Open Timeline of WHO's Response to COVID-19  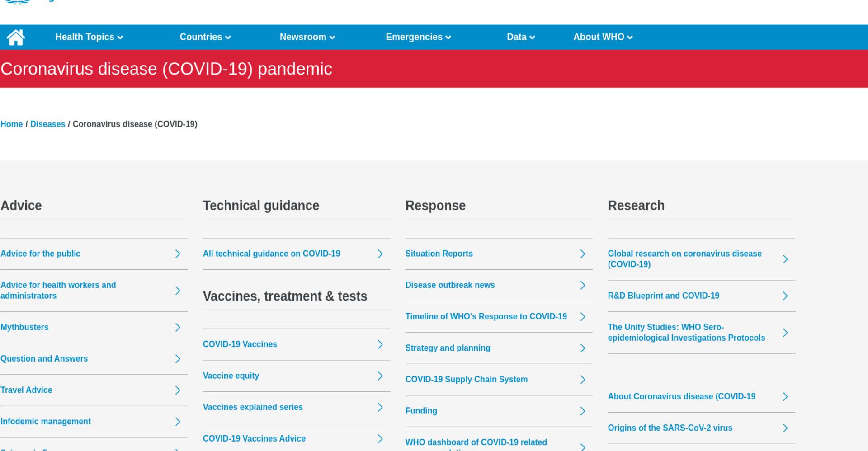coord(486,316)
